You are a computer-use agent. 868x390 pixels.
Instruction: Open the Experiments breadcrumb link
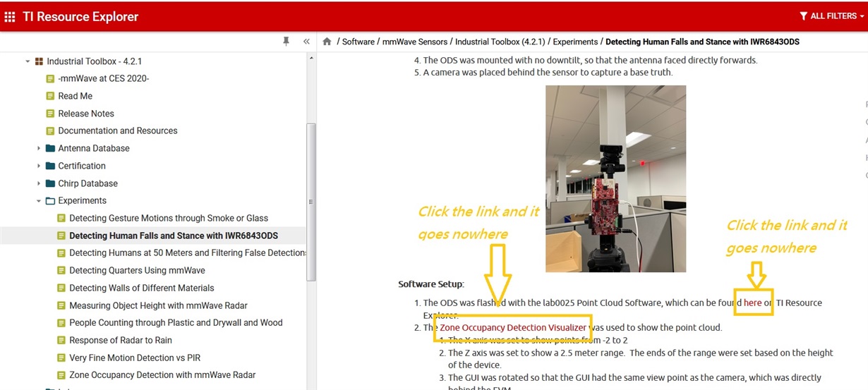pyautogui.click(x=575, y=42)
